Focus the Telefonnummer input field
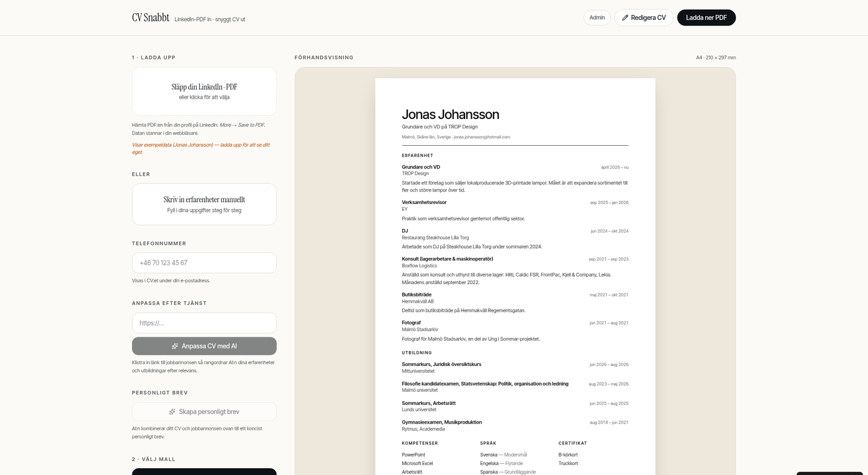 (204, 263)
